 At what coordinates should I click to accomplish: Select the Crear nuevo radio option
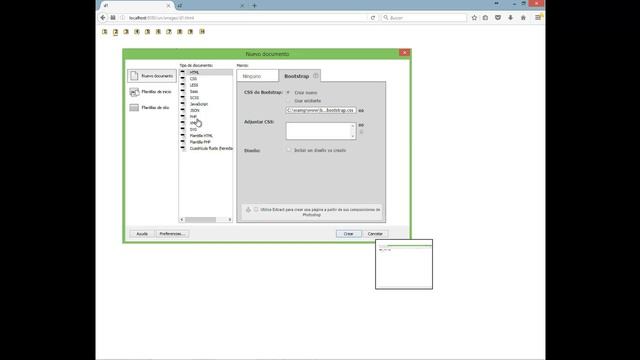click(x=288, y=93)
